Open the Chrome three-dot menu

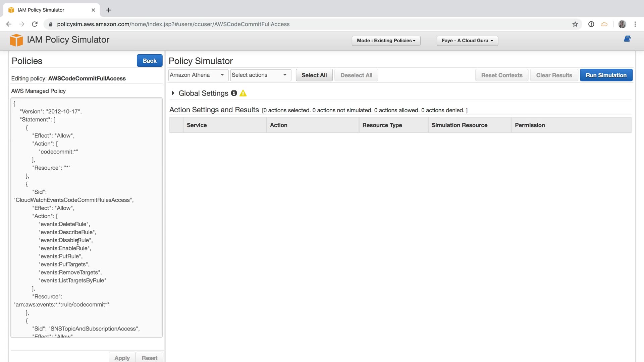[635, 24]
